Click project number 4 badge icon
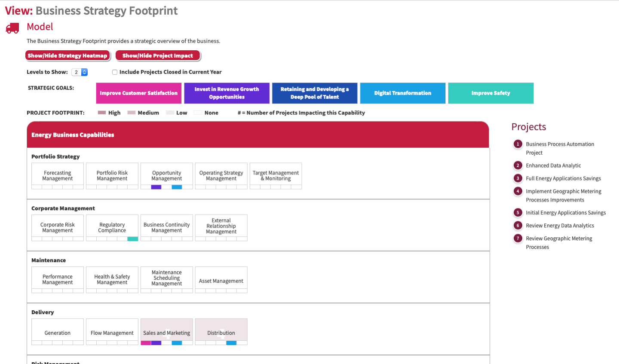 point(518,191)
